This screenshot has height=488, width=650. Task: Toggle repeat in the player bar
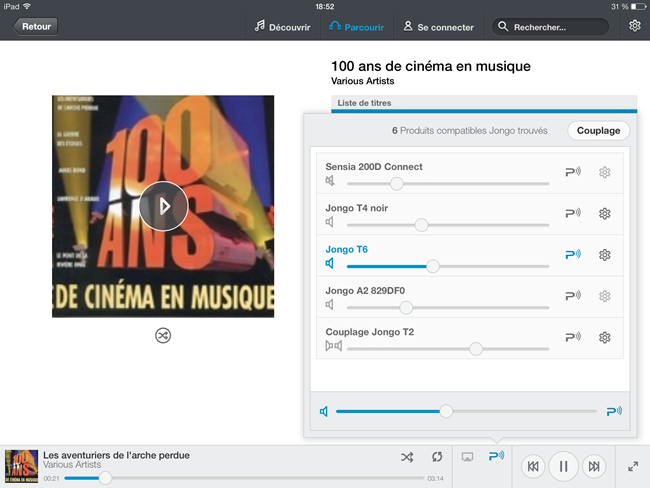(x=437, y=457)
